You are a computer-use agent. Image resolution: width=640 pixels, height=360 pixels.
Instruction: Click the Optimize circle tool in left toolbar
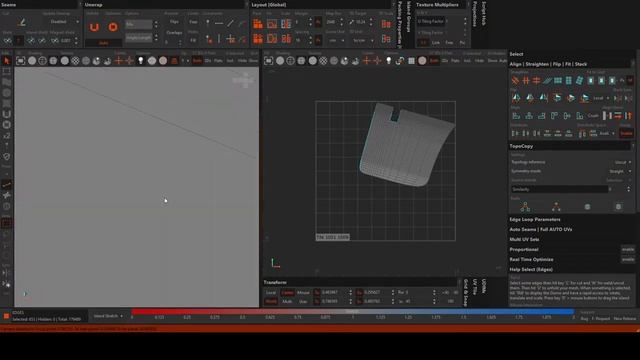point(7,124)
